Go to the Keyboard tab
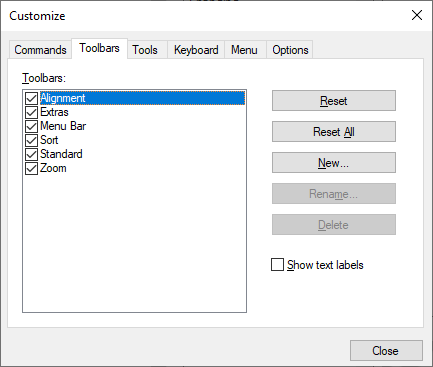This screenshot has width=433, height=367. coord(196,50)
